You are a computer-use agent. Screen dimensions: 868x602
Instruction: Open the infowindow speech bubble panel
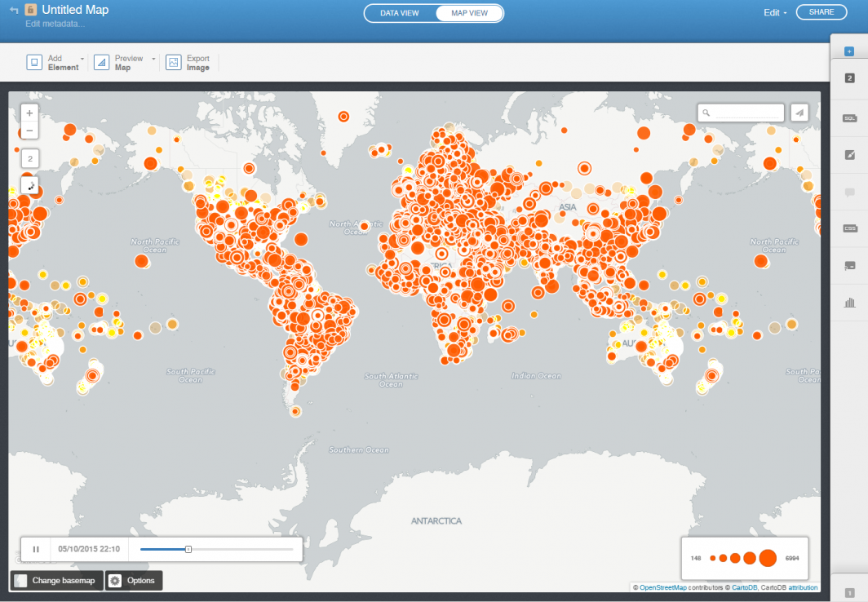click(x=849, y=193)
